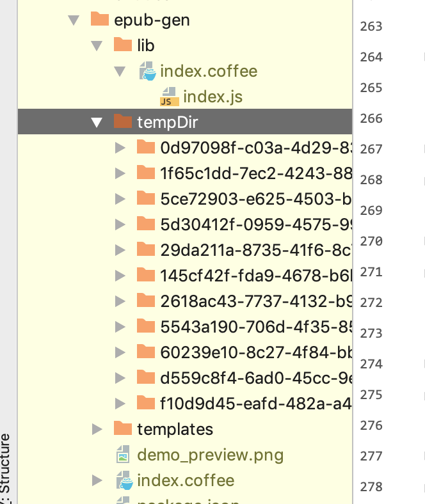Click the folder icon of 5ce72903-e625-4503
425x504 pixels.
click(146, 198)
